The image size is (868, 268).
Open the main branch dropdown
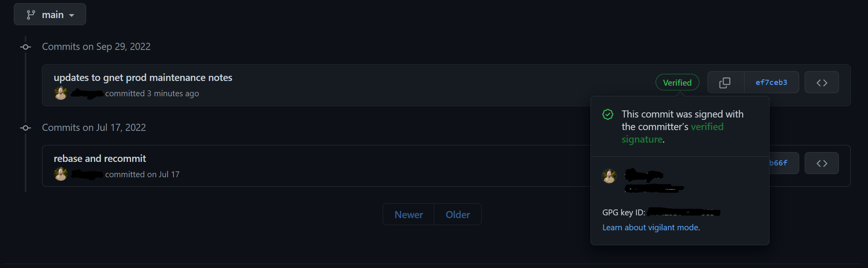(50, 14)
